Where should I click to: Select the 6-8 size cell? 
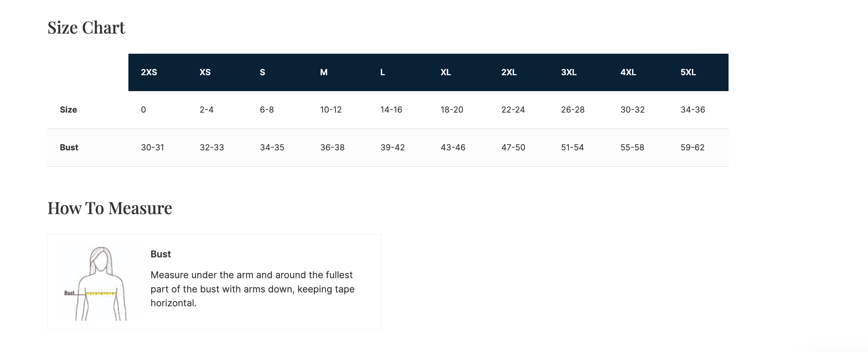(x=267, y=110)
